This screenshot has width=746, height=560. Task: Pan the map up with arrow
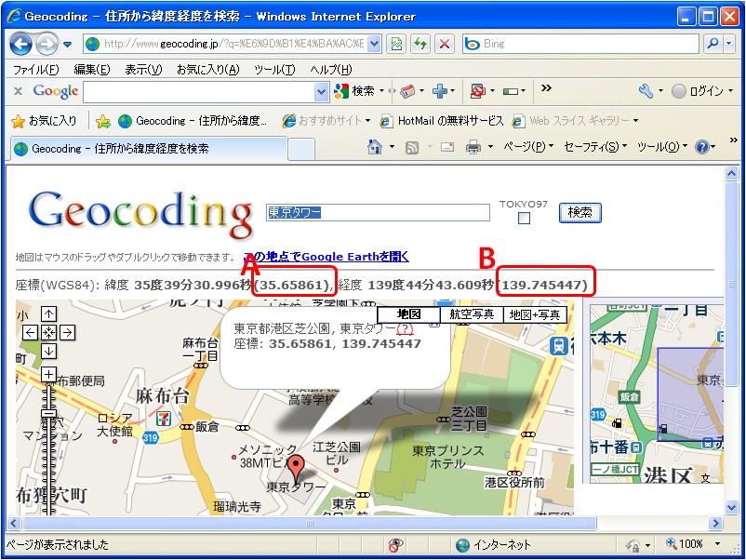48,314
